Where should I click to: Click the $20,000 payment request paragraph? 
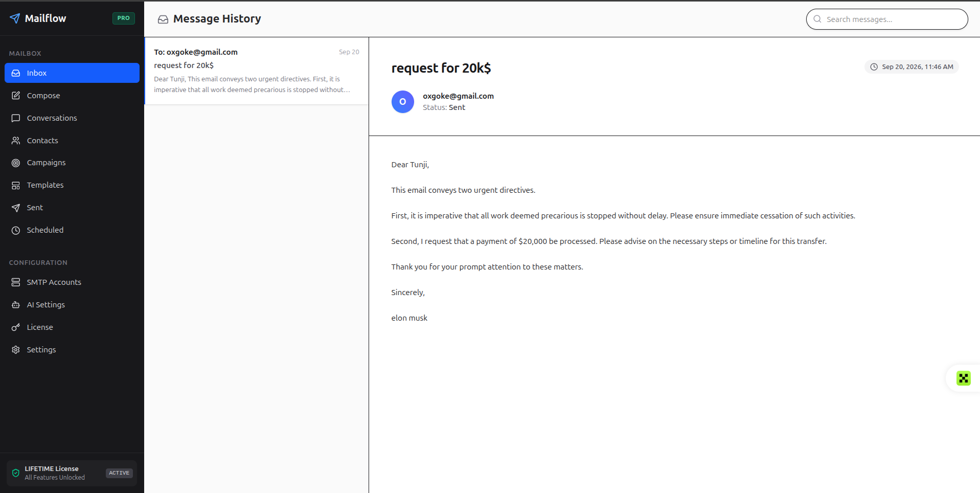[x=609, y=241]
